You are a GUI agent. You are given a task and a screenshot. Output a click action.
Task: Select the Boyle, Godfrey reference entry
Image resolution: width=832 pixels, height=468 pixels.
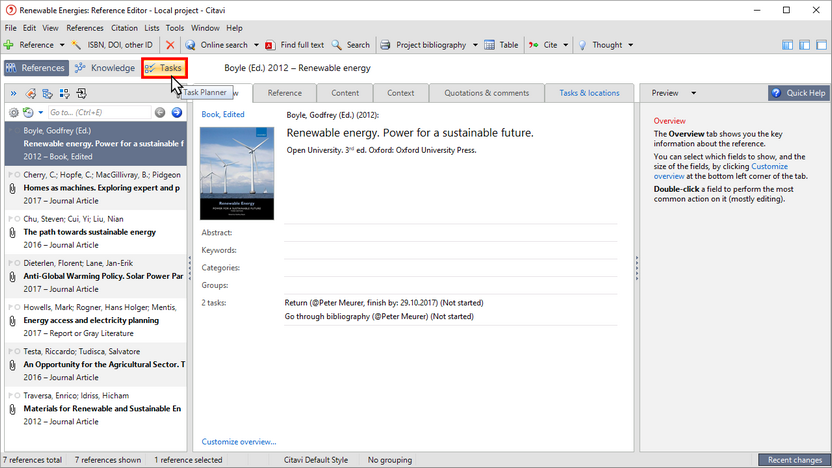click(96, 143)
